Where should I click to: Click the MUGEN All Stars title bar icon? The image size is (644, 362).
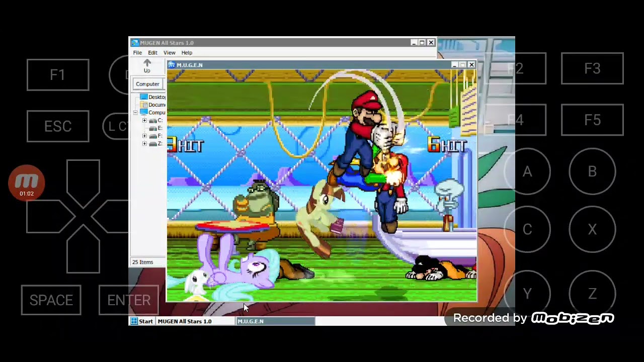(135, 43)
